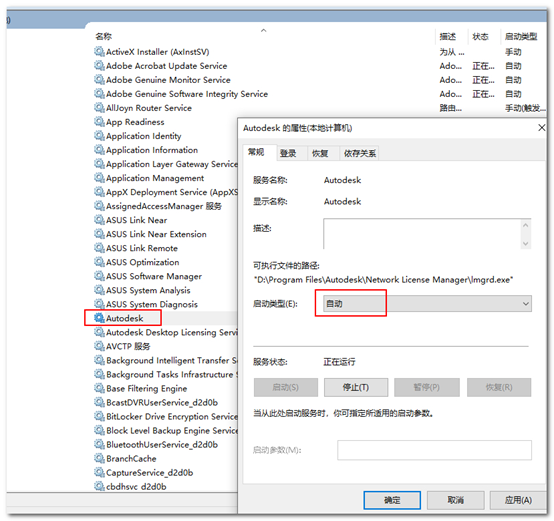This screenshot has width=554, height=521.
Task: Click the 启动类型 column header
Action: [x=521, y=36]
